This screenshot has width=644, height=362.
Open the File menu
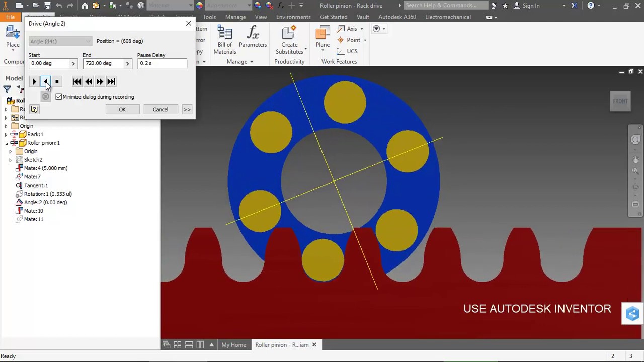tap(10, 17)
